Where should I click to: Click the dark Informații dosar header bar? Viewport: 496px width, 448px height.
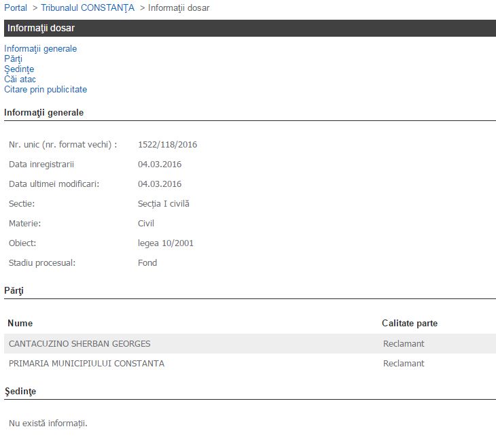[x=248, y=28]
